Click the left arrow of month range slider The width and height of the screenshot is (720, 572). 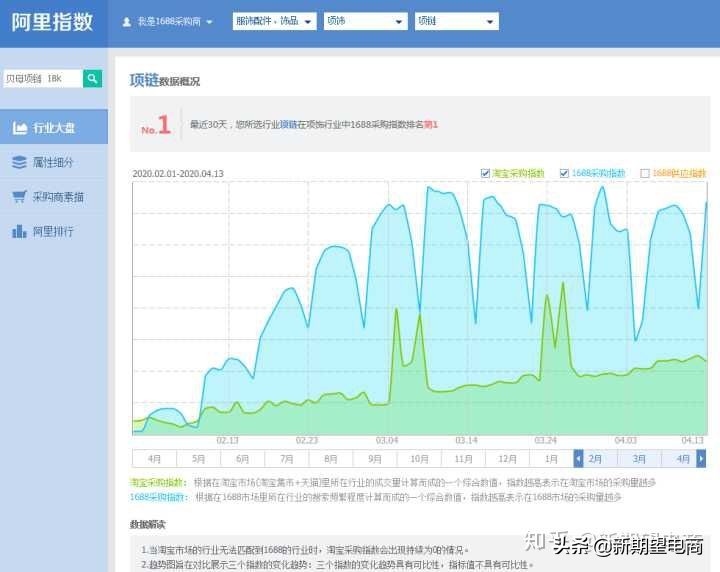click(579, 459)
